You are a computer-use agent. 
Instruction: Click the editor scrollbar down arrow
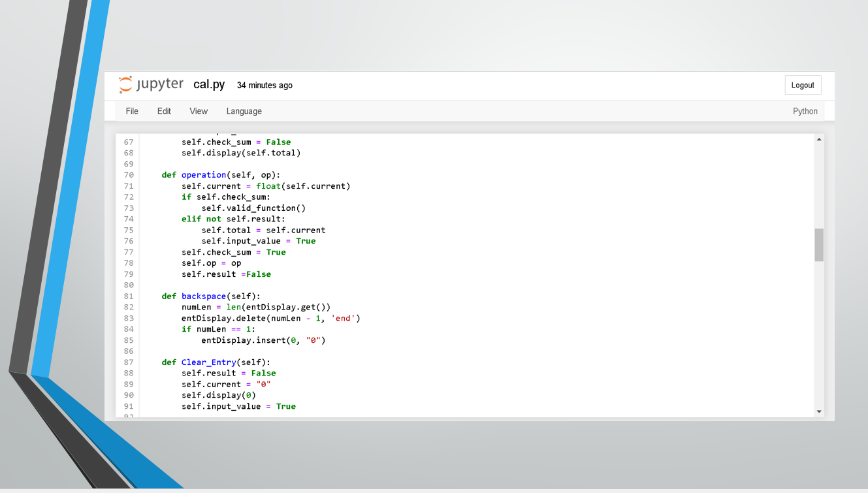[819, 411]
